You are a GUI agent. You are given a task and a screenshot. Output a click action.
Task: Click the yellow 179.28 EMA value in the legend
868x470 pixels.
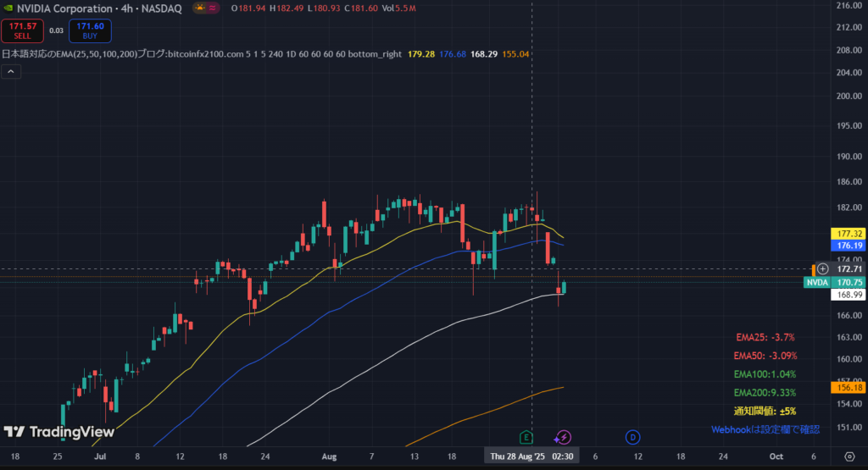pyautogui.click(x=421, y=54)
